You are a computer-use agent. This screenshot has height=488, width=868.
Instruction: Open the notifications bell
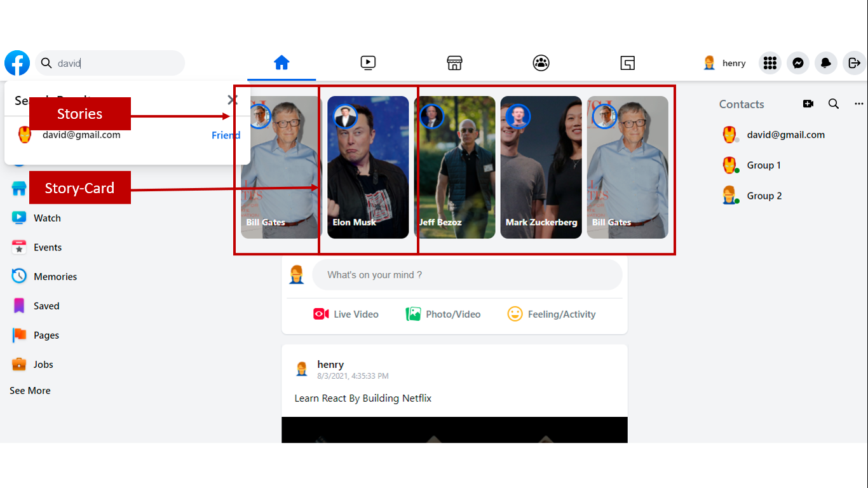click(x=826, y=63)
